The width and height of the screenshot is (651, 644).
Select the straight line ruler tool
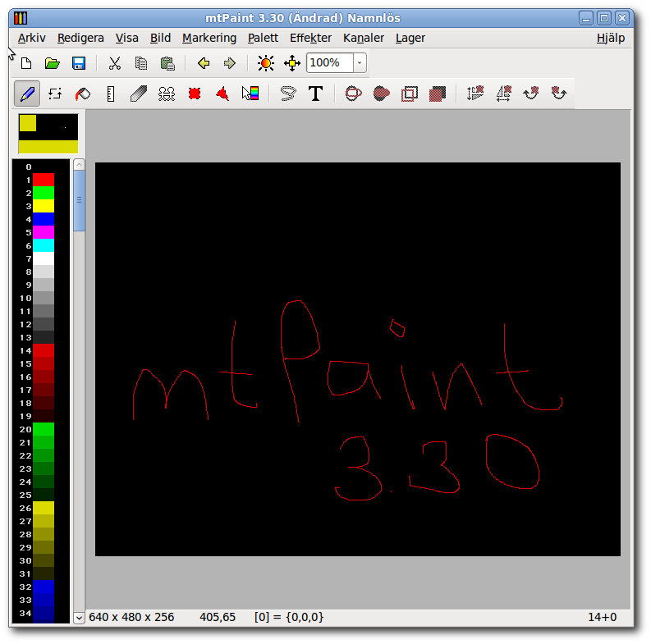(111, 94)
